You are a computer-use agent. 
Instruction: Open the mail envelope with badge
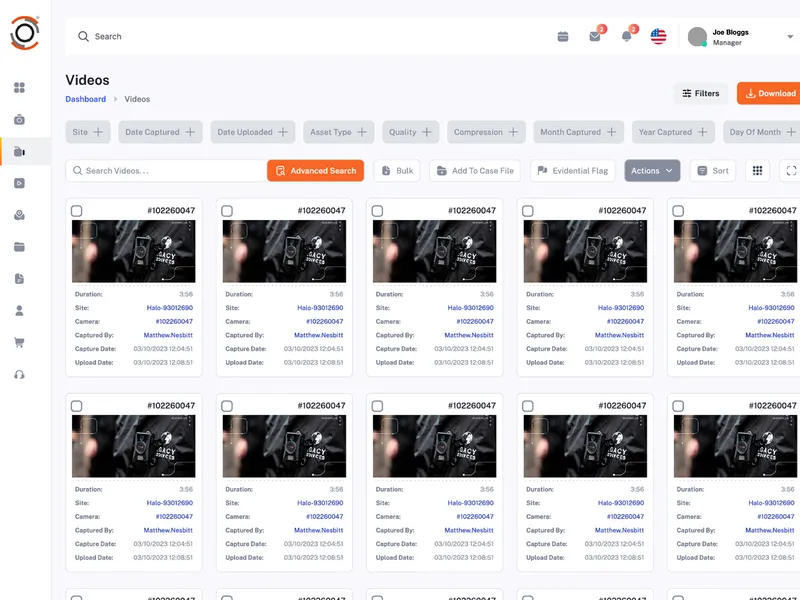click(x=595, y=36)
